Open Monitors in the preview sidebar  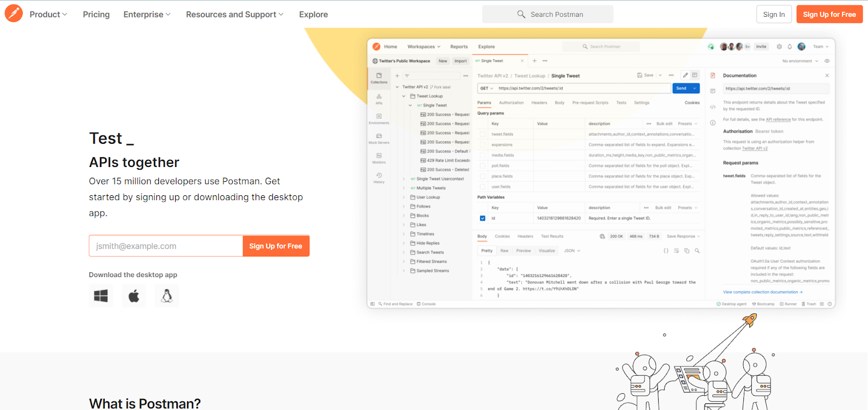pos(379,158)
